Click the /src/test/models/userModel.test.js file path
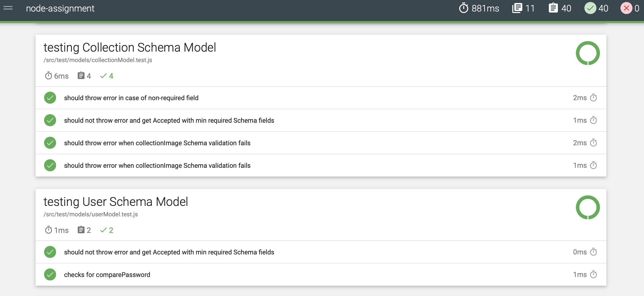Screen dimensions: 644x296 pyautogui.click(x=91, y=214)
